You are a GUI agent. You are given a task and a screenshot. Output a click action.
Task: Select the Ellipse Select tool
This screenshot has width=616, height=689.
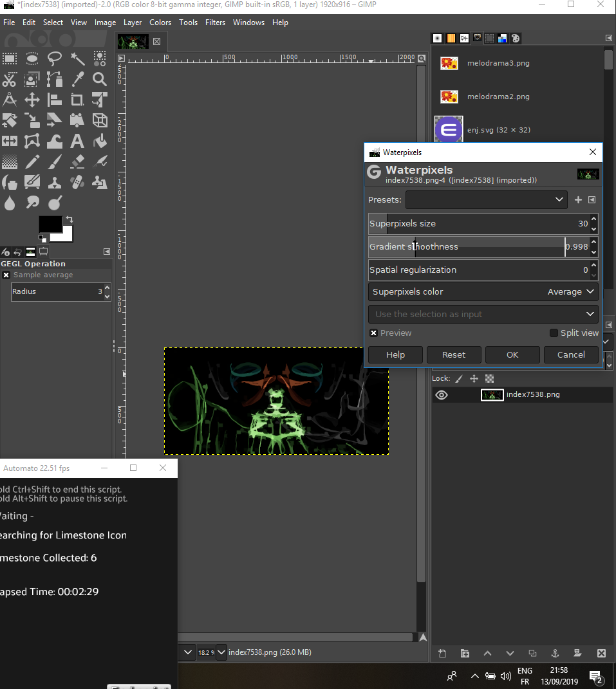pos(32,58)
